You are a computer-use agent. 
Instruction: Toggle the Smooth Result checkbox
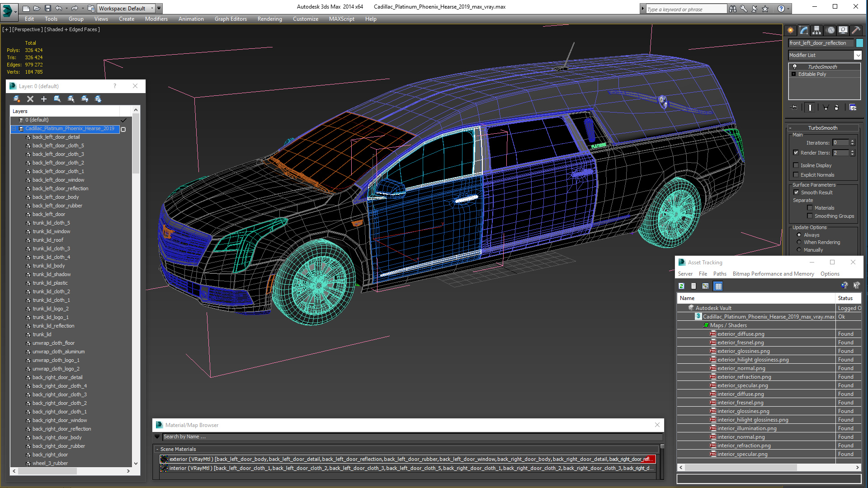pyautogui.click(x=797, y=192)
